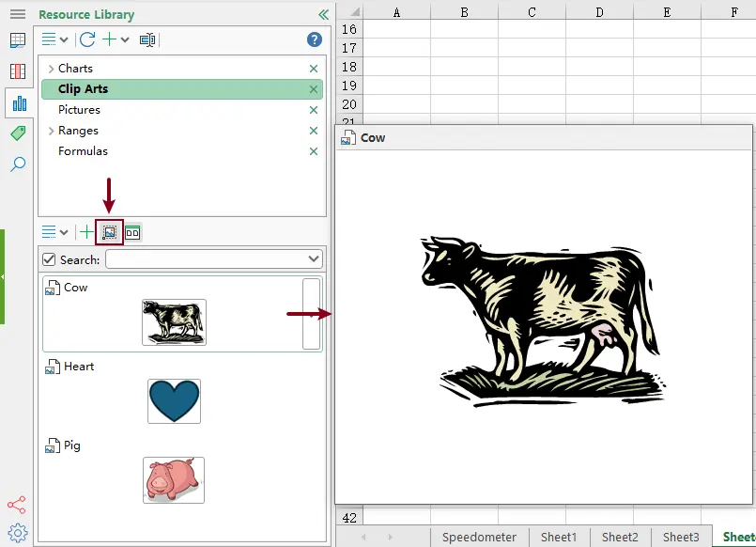Click the green plus above Search
This screenshot has height=547, width=756.
(86, 232)
